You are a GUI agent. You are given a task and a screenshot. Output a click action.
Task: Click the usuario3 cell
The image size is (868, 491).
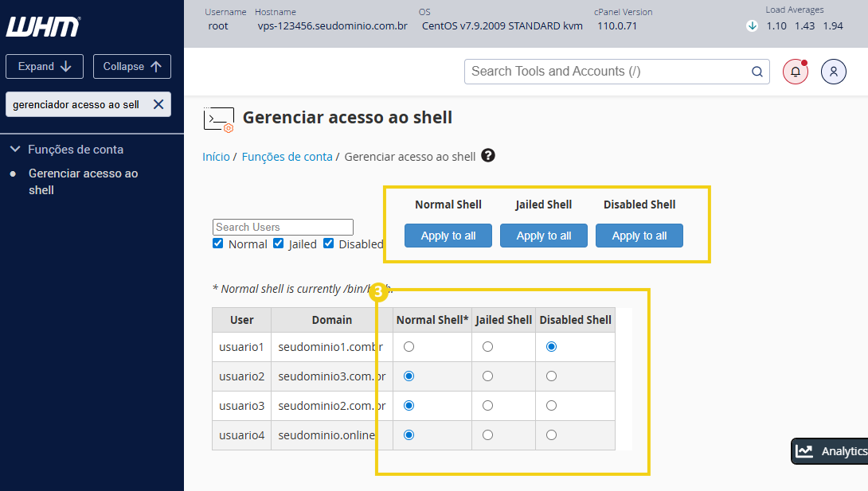(242, 405)
